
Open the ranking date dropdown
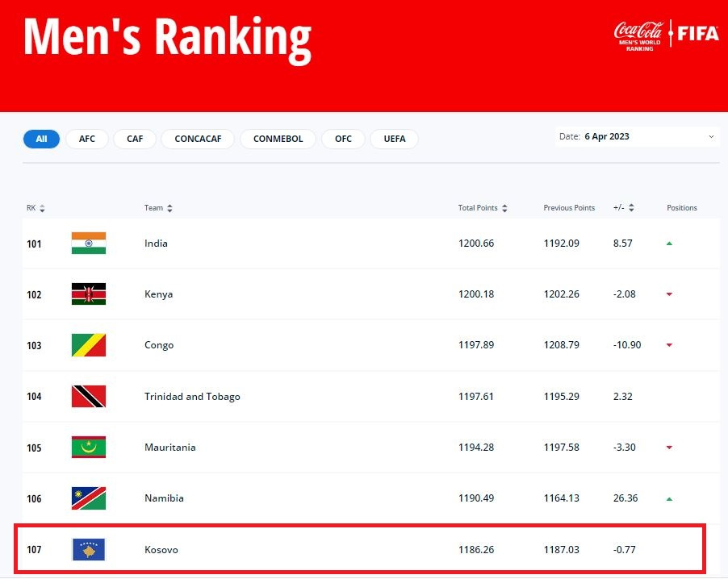(637, 137)
